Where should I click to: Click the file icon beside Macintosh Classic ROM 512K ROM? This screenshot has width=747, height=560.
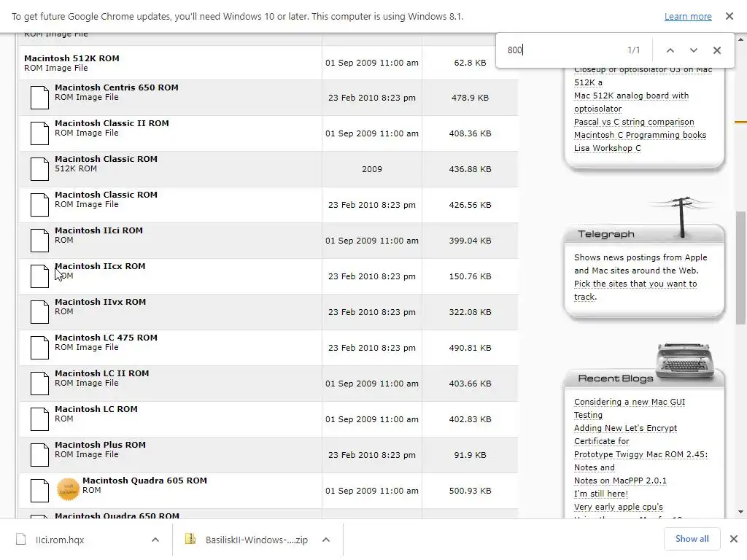click(39, 169)
